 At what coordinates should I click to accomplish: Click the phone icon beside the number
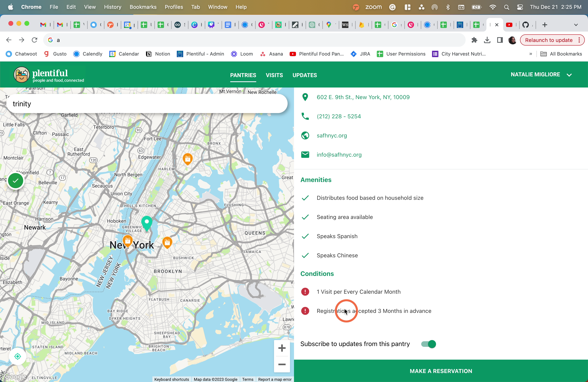point(305,116)
